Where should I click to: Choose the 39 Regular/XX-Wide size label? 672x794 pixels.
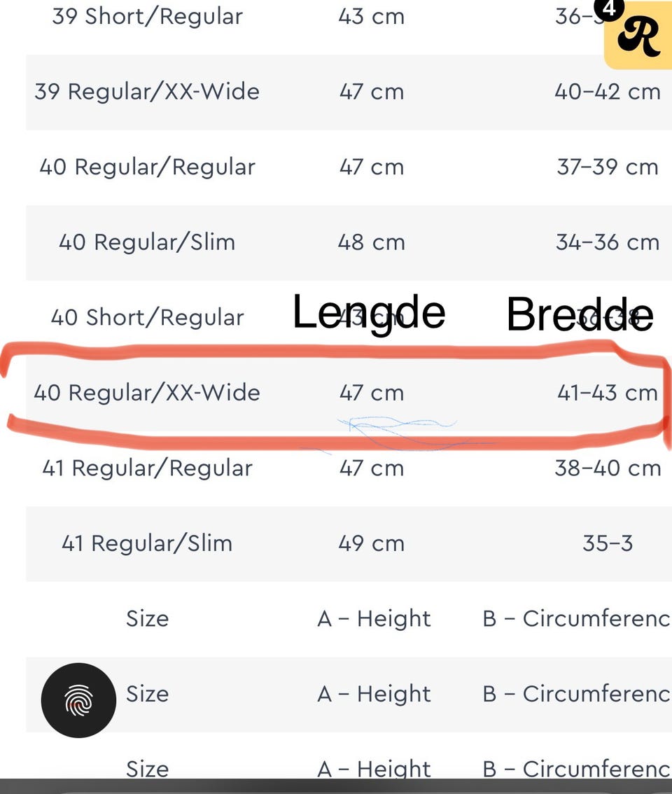(147, 92)
